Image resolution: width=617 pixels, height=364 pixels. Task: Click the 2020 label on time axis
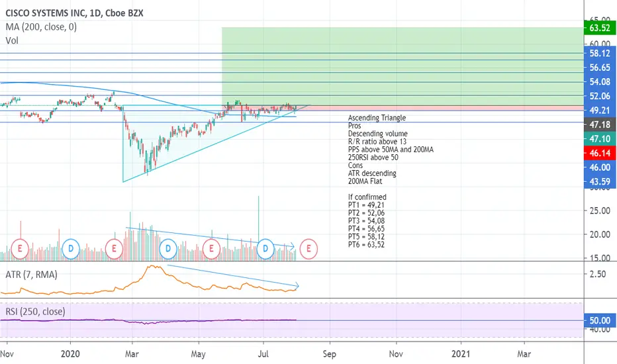70,354
